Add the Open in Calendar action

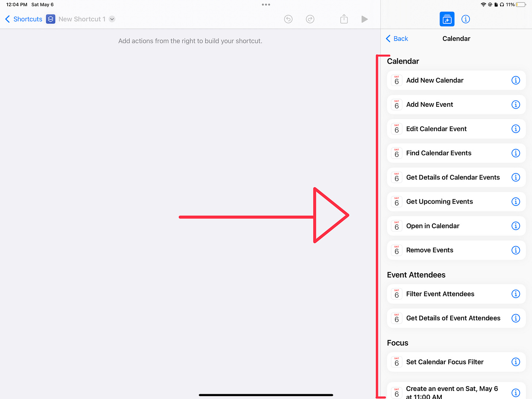tap(456, 226)
